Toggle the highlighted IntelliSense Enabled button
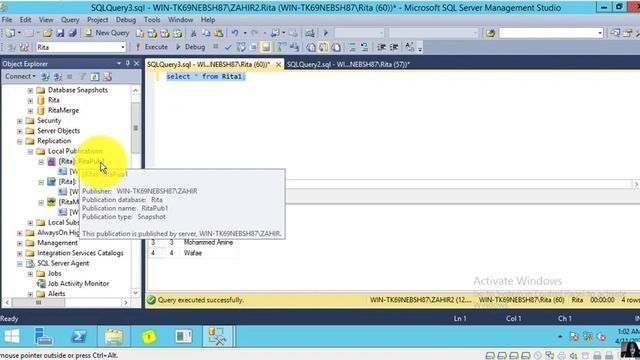The image size is (640, 360). (266, 47)
